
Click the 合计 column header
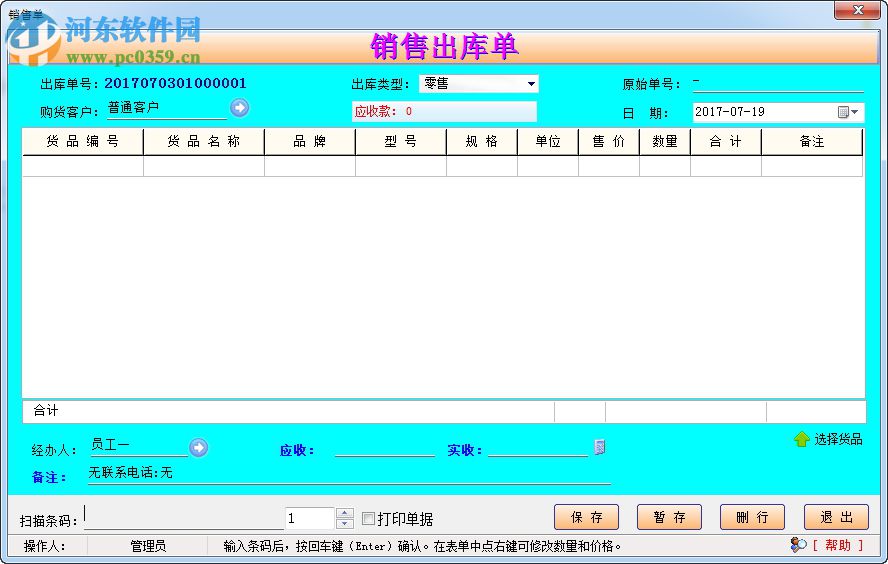click(726, 142)
